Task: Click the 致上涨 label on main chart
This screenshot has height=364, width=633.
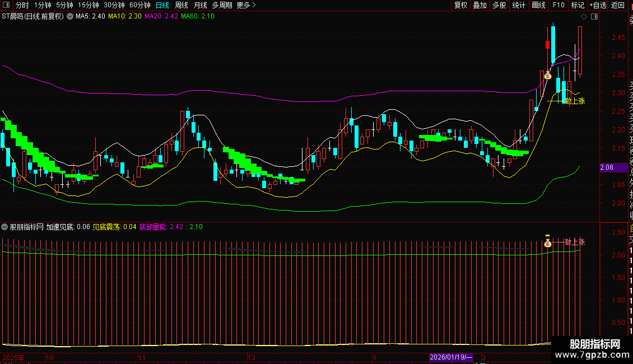Action: (x=575, y=101)
